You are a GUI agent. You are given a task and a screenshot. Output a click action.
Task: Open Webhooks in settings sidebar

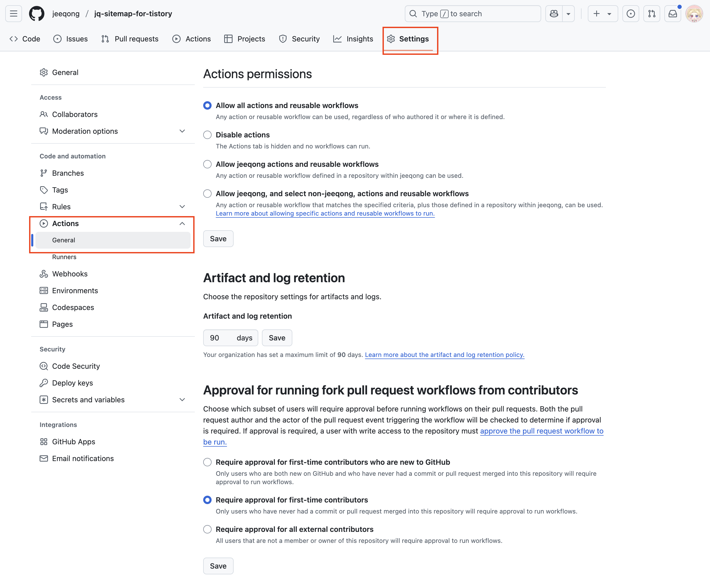coord(70,274)
